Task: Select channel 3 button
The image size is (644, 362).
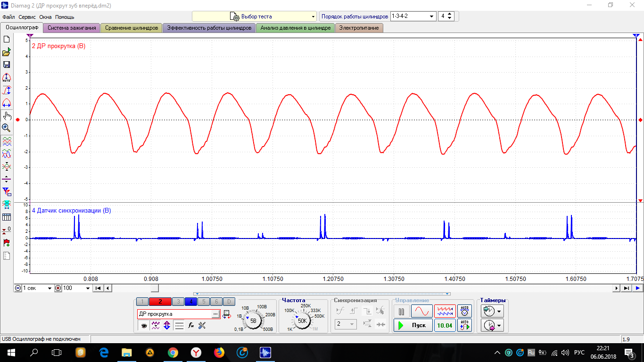Action: click(x=178, y=302)
